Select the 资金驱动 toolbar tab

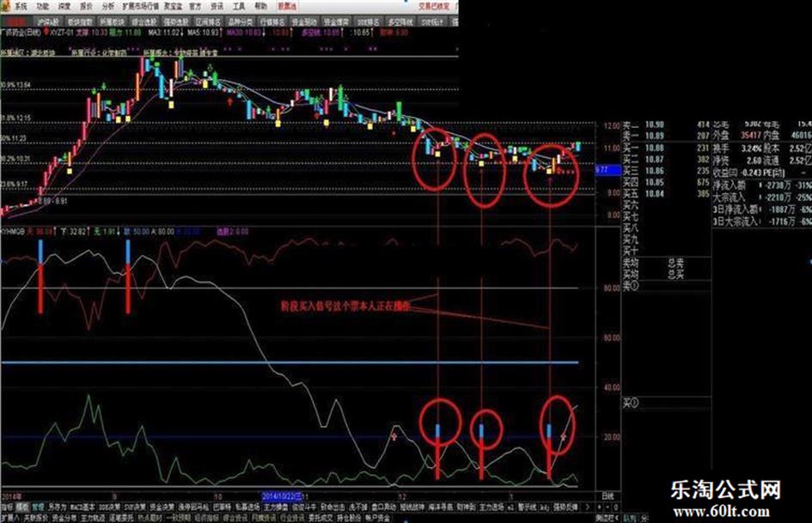coord(304,22)
